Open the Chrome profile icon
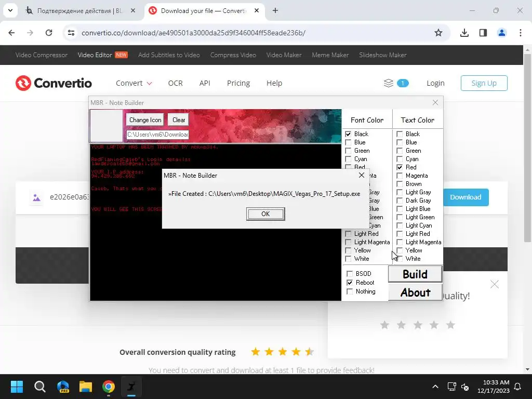 click(x=502, y=33)
